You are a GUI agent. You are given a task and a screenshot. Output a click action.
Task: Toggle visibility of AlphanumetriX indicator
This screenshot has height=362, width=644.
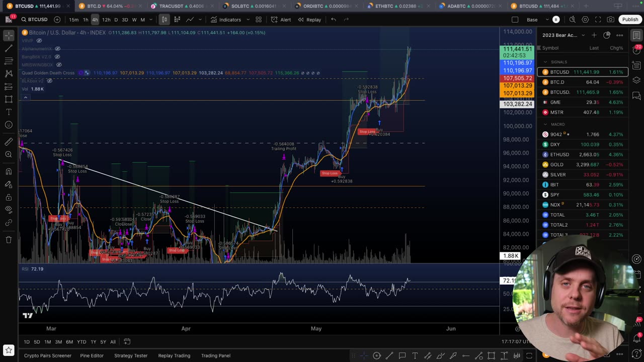click(x=57, y=49)
